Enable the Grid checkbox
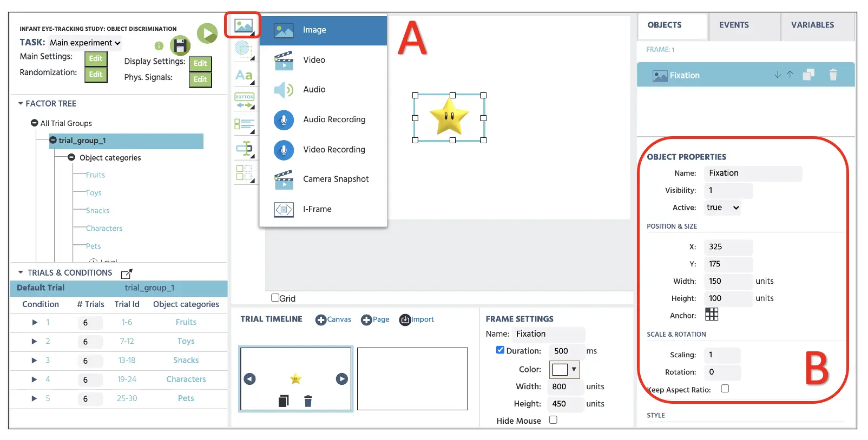This screenshot has height=440, width=868. tap(275, 298)
